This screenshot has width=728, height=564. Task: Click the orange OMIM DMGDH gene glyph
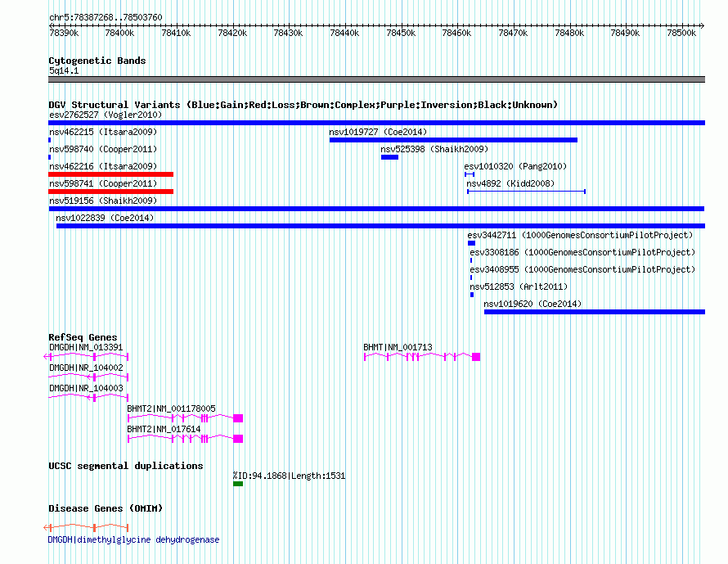pyautogui.click(x=86, y=528)
